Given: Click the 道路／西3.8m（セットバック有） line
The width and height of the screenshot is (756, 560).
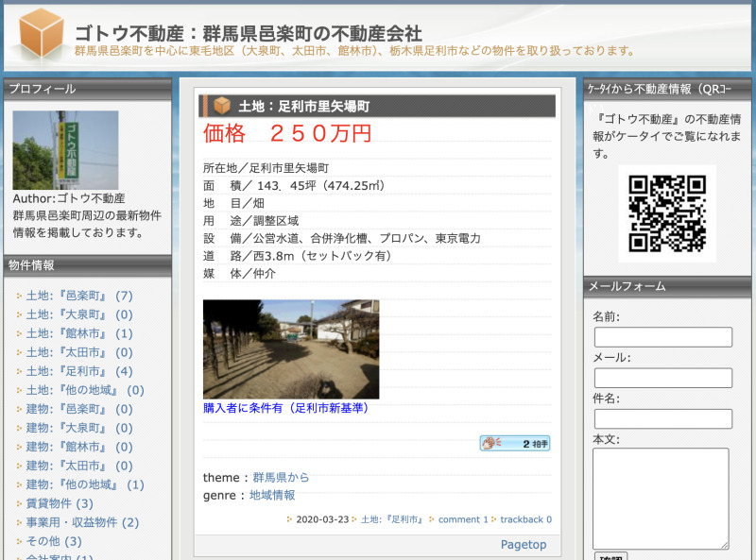Looking at the screenshot, I should point(297,256).
